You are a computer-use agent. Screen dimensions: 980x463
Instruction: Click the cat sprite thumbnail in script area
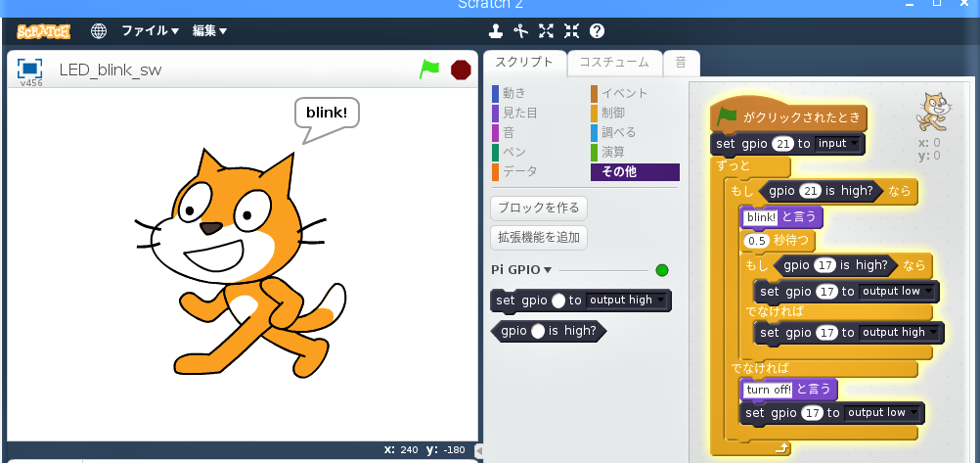coord(934,113)
